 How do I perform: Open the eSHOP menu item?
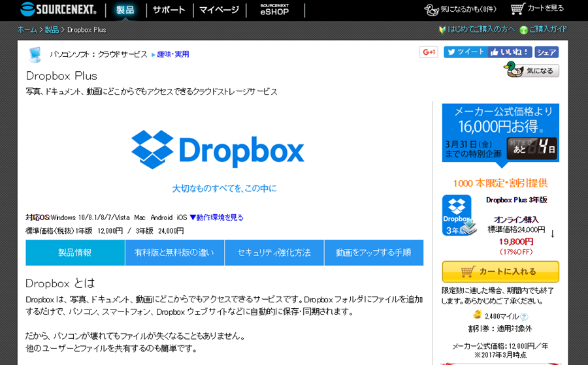point(274,10)
